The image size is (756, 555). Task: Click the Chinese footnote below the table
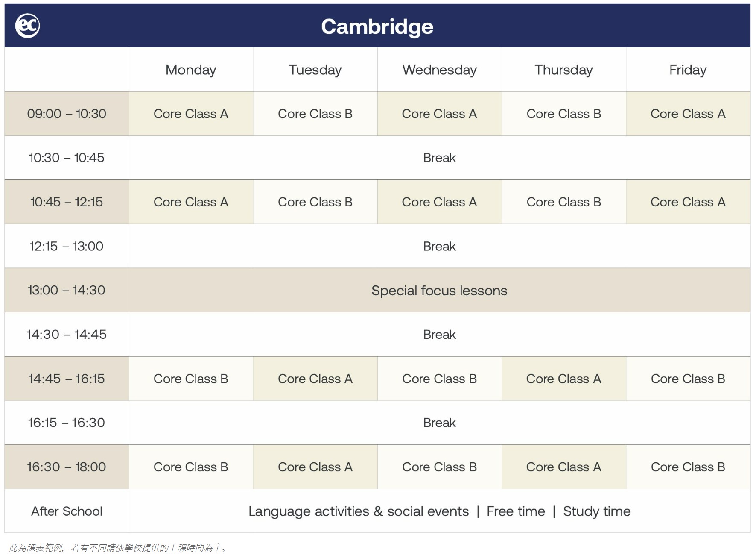tap(118, 548)
